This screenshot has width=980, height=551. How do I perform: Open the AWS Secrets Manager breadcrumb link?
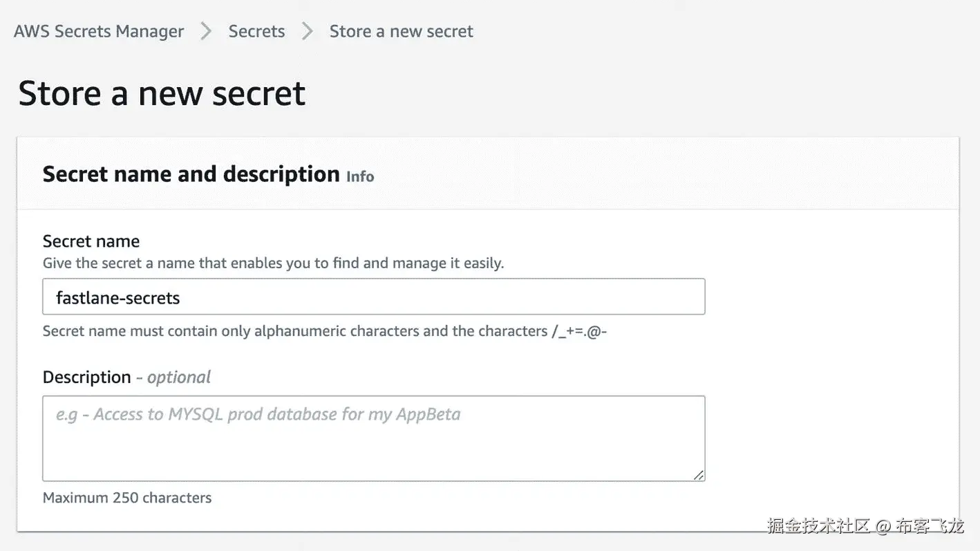tap(99, 32)
